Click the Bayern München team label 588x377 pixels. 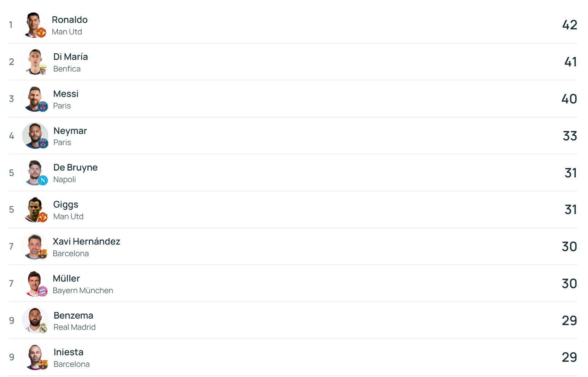click(x=83, y=290)
